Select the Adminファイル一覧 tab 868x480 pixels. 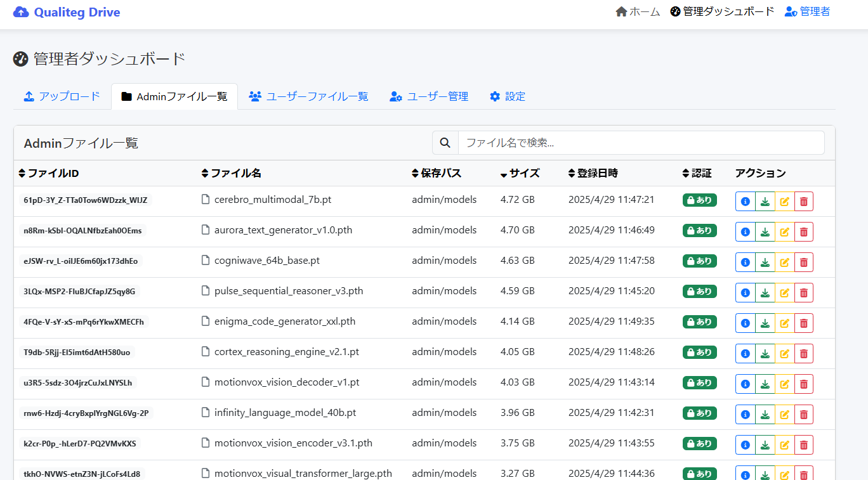pos(174,96)
